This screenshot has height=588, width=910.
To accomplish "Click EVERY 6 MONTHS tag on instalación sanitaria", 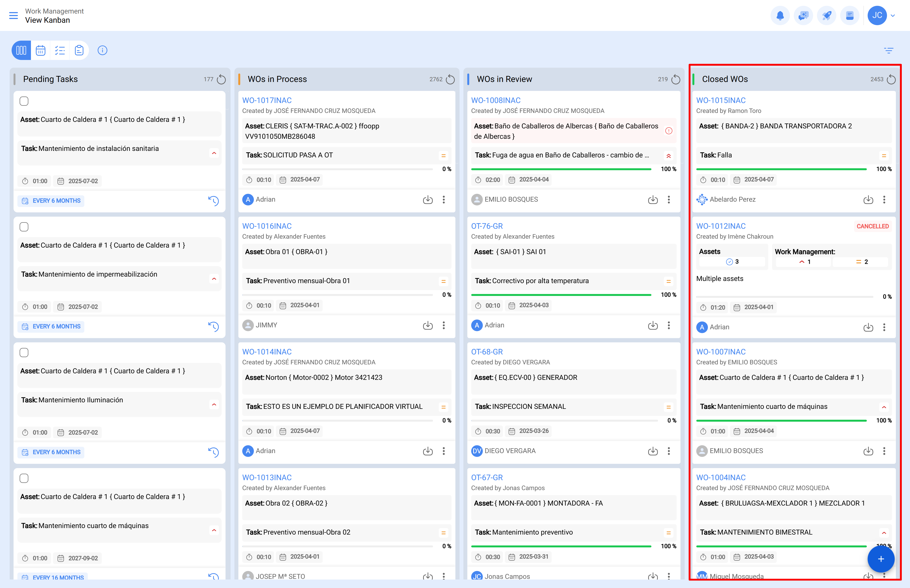I will coord(51,201).
